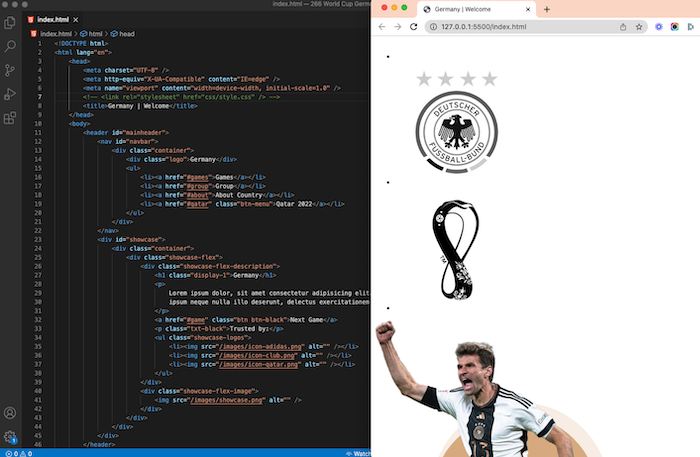Click the #qatar href on line 19
Screen dimensions: 700x457
[x=197, y=204]
